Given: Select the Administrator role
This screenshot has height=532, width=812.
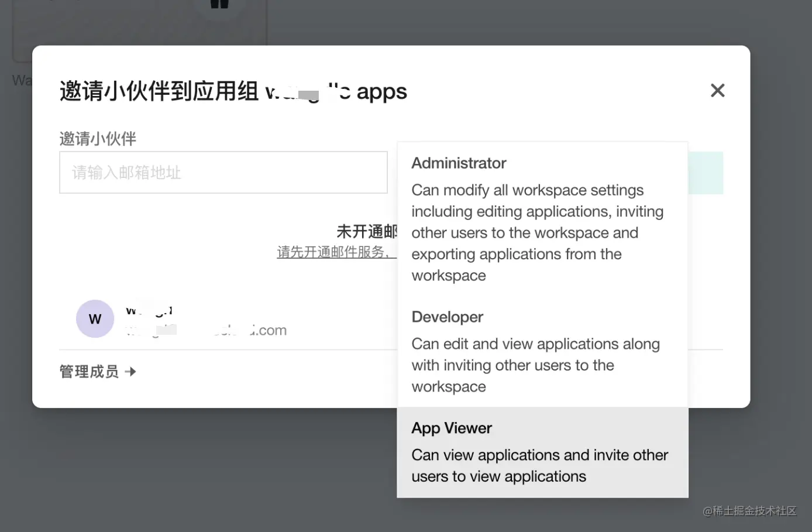Looking at the screenshot, I should (x=459, y=163).
